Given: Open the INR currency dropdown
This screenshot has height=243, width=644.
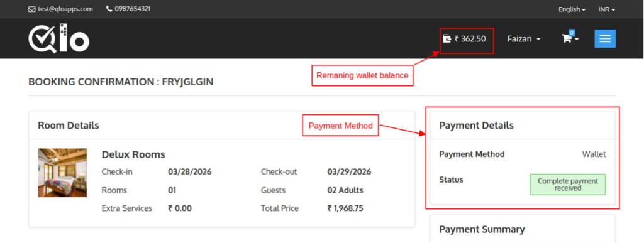Looking at the screenshot, I should pos(607,9).
